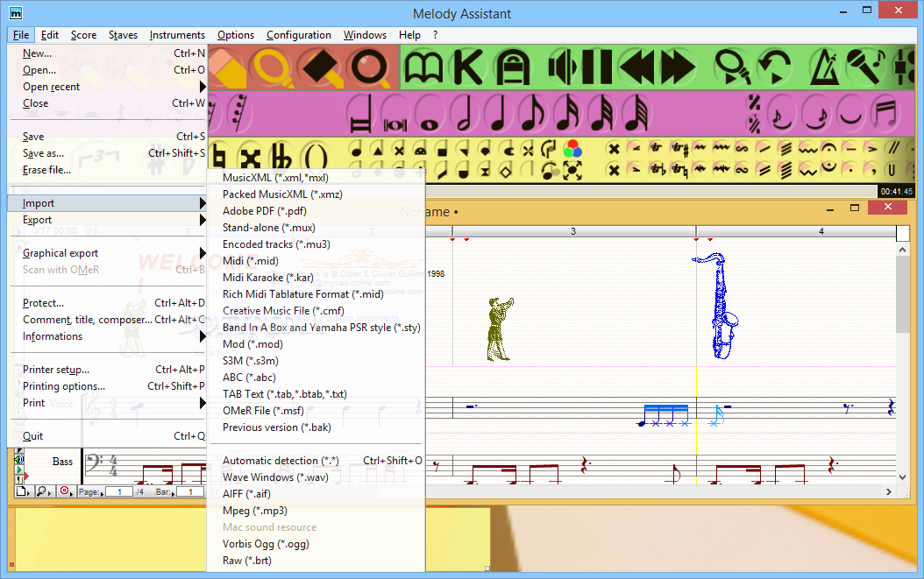Toggle Bass staff speaker mute
The image size is (924, 579).
pos(19,459)
